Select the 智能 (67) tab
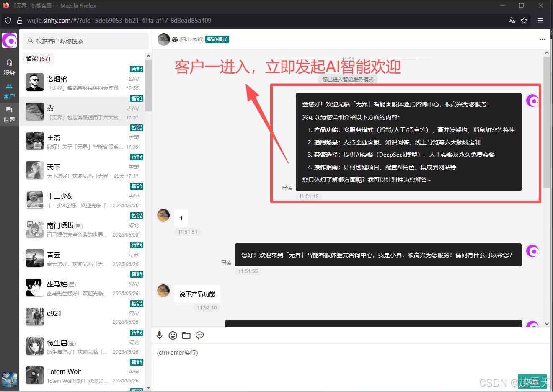This screenshot has width=553, height=392. point(38,59)
